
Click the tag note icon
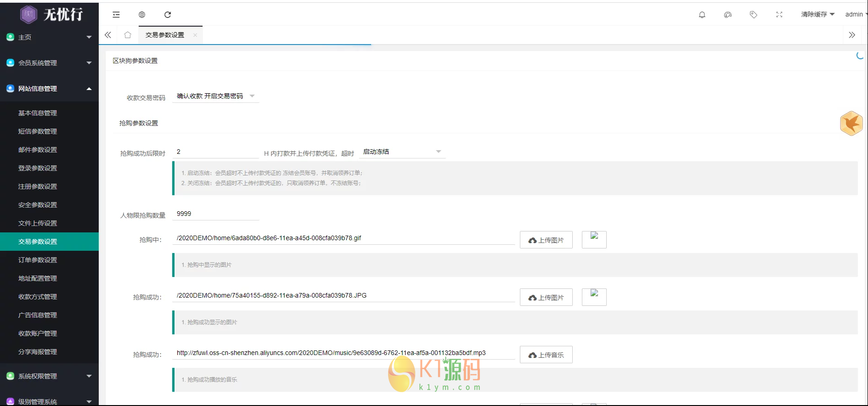click(754, 15)
